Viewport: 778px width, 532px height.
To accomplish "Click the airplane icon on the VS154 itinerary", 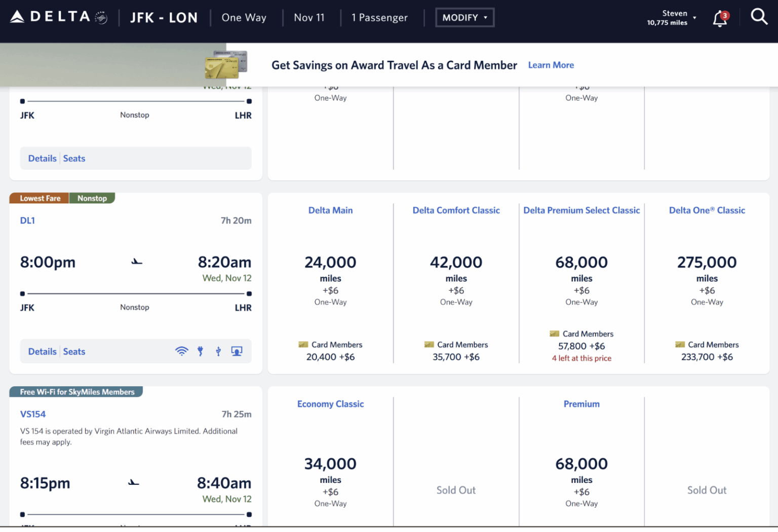I will [x=133, y=482].
